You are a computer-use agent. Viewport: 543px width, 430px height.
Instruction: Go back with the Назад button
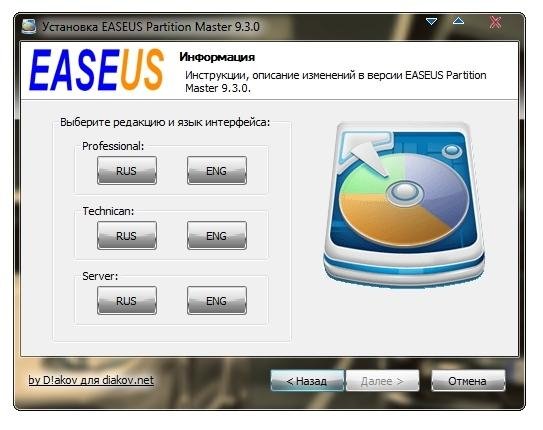(307, 381)
